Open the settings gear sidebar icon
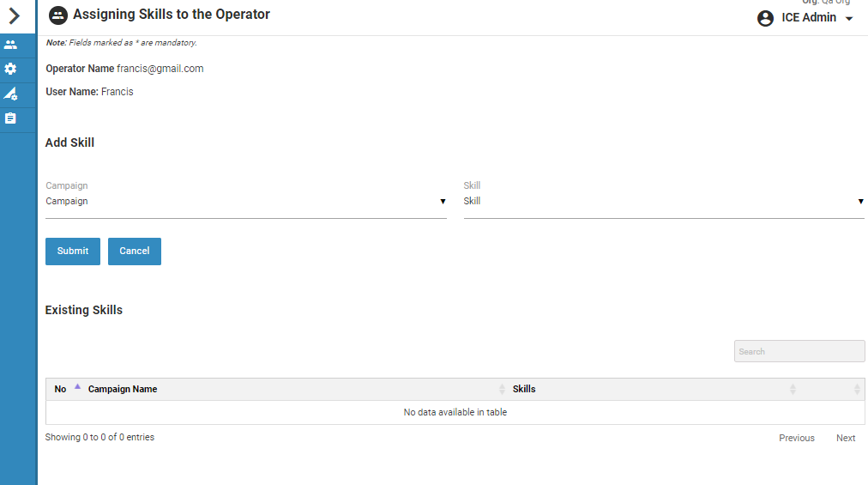Screen dimensions: 868x485 tap(10, 69)
